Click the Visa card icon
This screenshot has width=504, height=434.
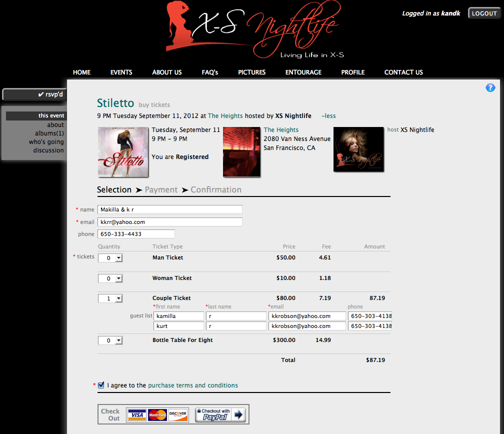pos(136,415)
